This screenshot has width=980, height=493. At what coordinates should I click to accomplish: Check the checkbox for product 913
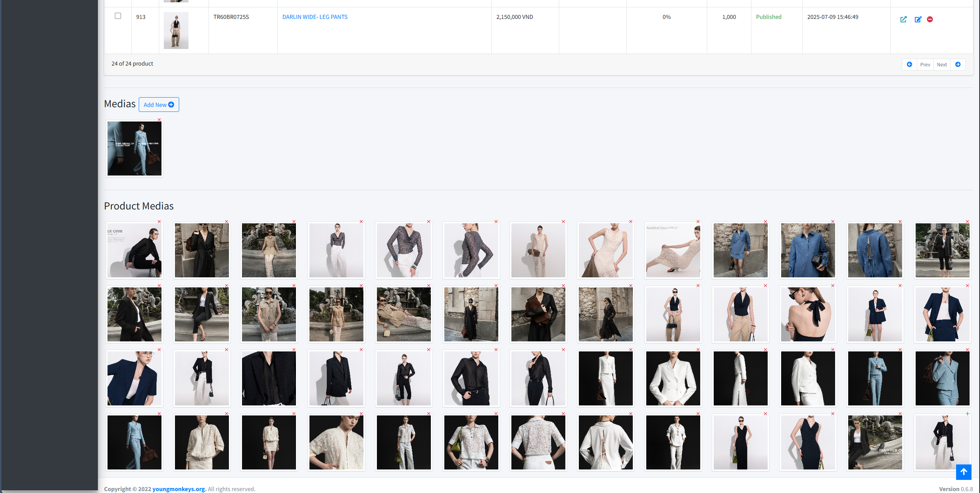tap(118, 16)
